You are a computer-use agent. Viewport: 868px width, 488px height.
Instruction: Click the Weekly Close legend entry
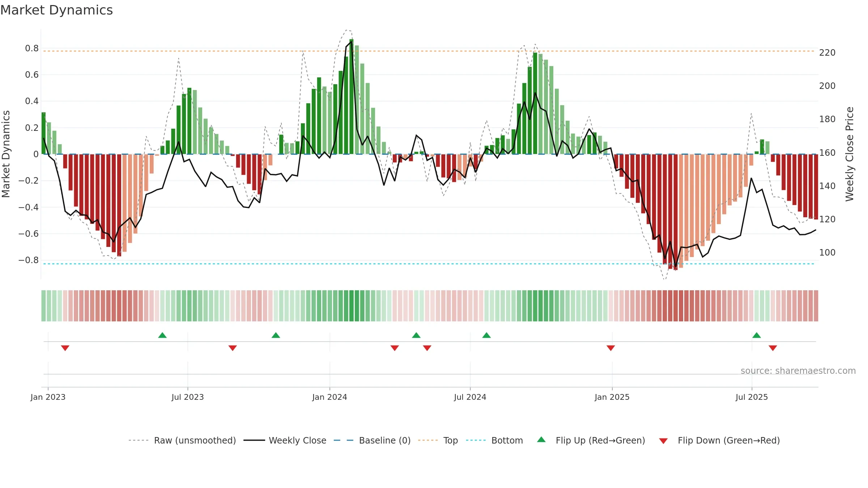point(285,440)
